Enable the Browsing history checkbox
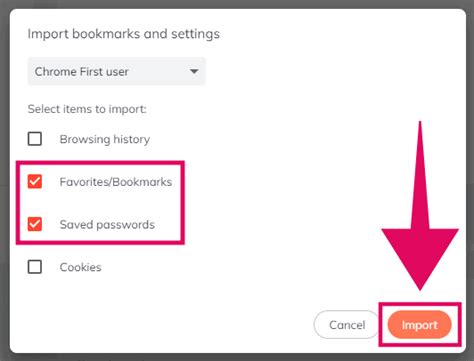 [35, 139]
